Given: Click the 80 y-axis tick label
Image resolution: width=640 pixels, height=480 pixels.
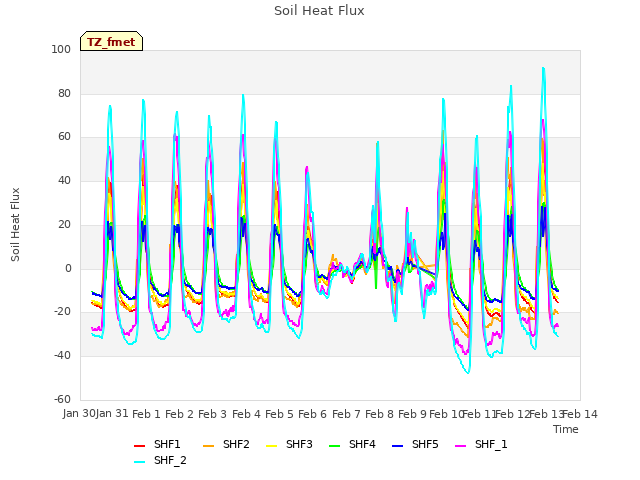Looking at the screenshot, I should coord(64,93).
